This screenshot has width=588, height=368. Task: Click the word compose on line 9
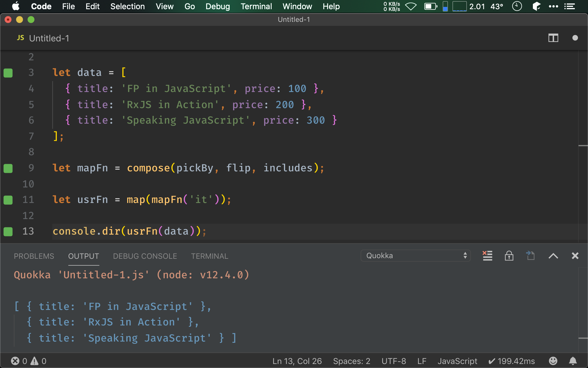tap(148, 168)
